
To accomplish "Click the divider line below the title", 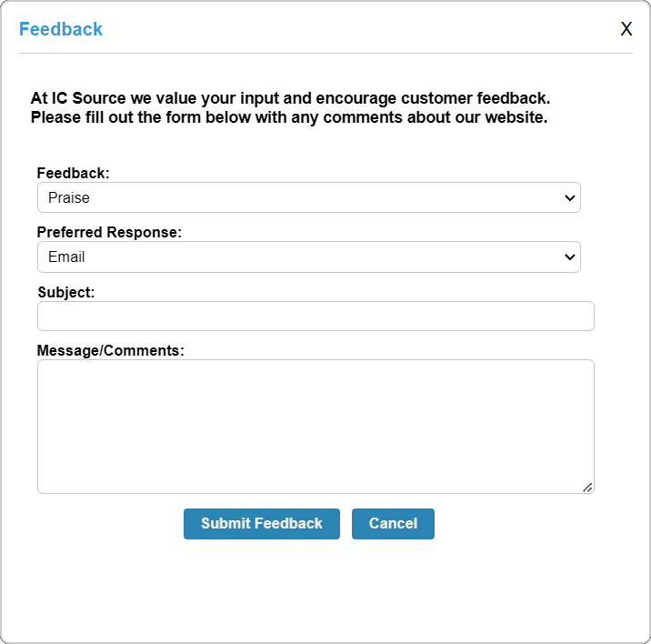I will [x=325, y=54].
